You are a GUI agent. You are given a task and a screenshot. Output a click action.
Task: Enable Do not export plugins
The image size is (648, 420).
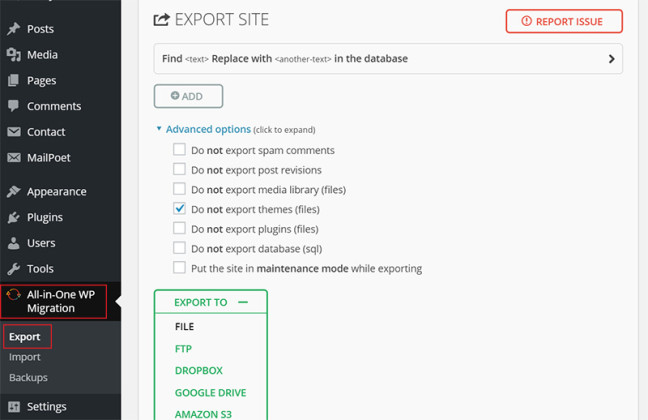[x=179, y=228]
